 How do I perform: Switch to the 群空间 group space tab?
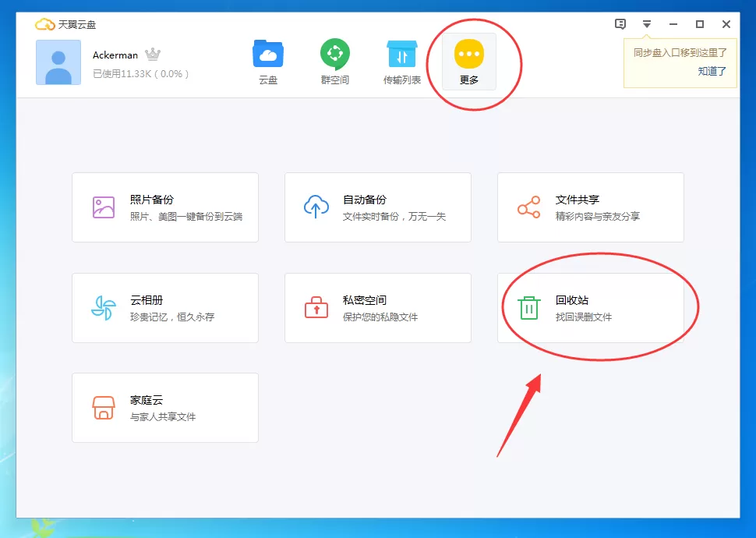click(335, 62)
